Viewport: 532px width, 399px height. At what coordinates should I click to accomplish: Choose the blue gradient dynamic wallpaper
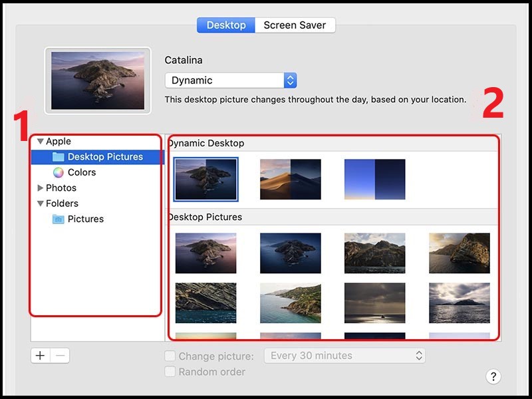pyautogui.click(x=374, y=179)
